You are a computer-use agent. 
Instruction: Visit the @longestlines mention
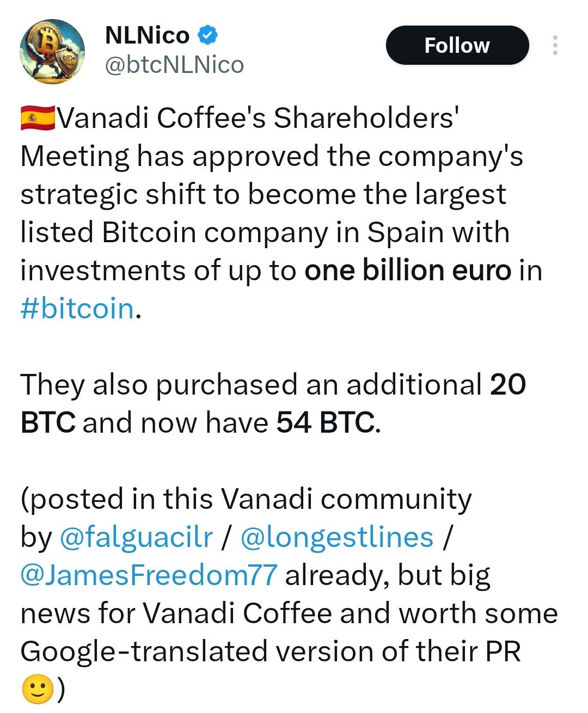pos(337,537)
